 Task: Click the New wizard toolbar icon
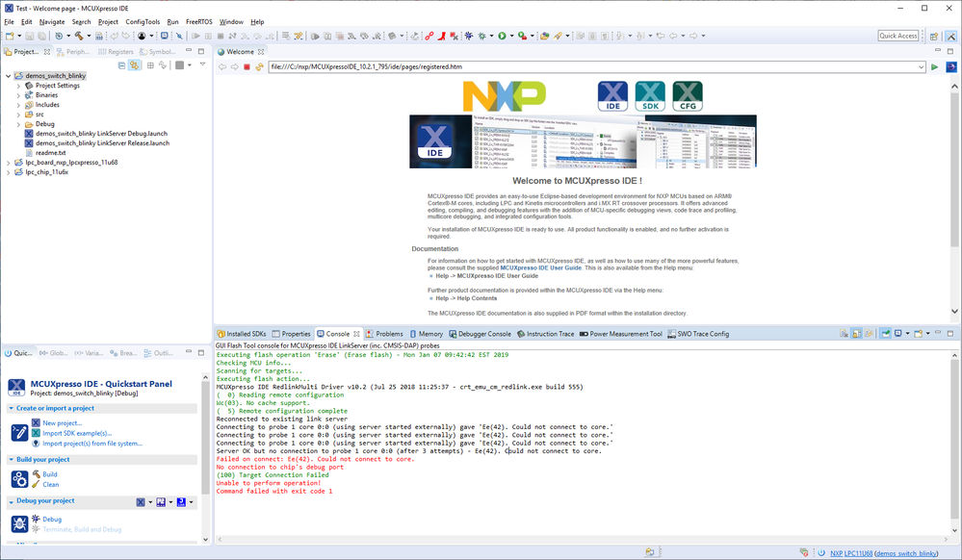pos(10,37)
